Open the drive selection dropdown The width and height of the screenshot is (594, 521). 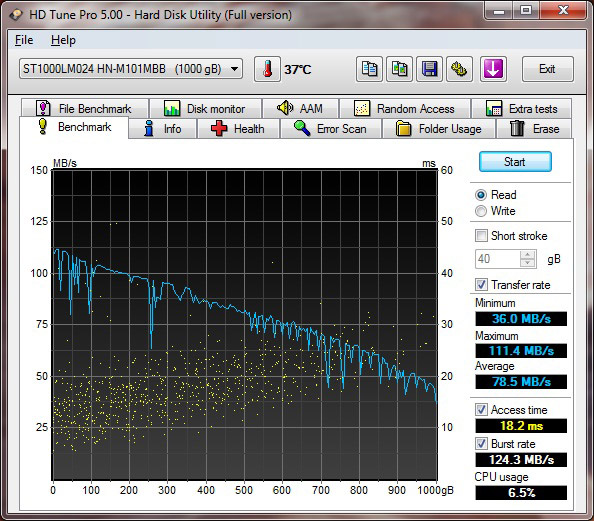coord(131,69)
